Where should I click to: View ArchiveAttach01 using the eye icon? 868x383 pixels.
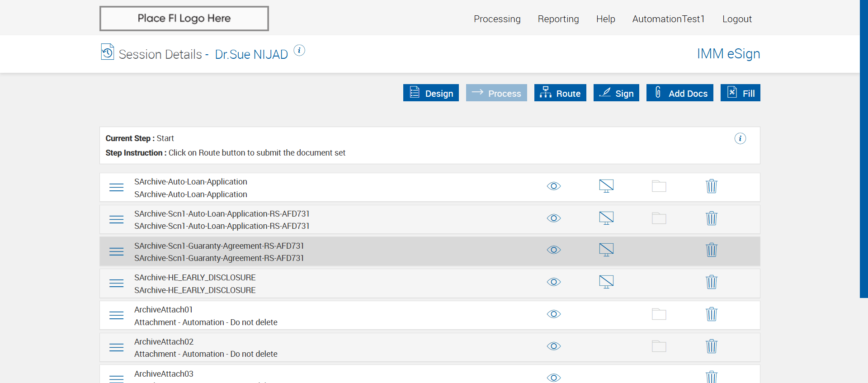[554, 314]
